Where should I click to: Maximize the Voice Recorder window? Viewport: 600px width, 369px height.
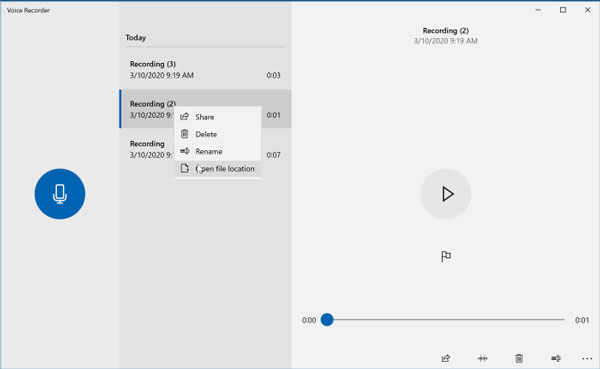563,10
